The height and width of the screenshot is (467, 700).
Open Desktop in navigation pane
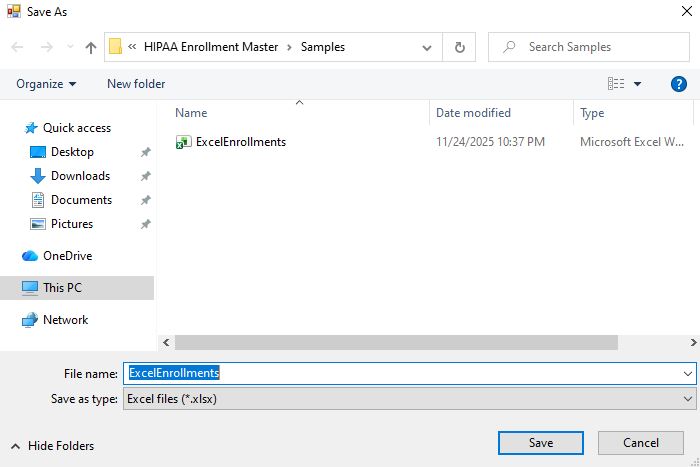tap(72, 152)
